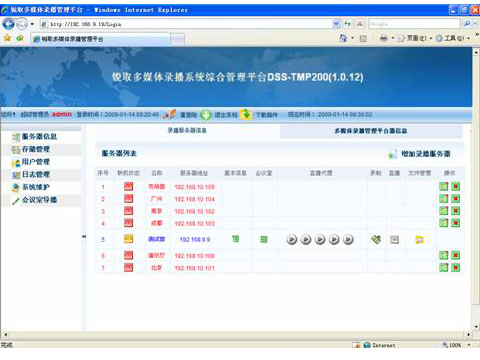Click the IE search input field
This screenshot has width=480, height=360.
[414, 24]
